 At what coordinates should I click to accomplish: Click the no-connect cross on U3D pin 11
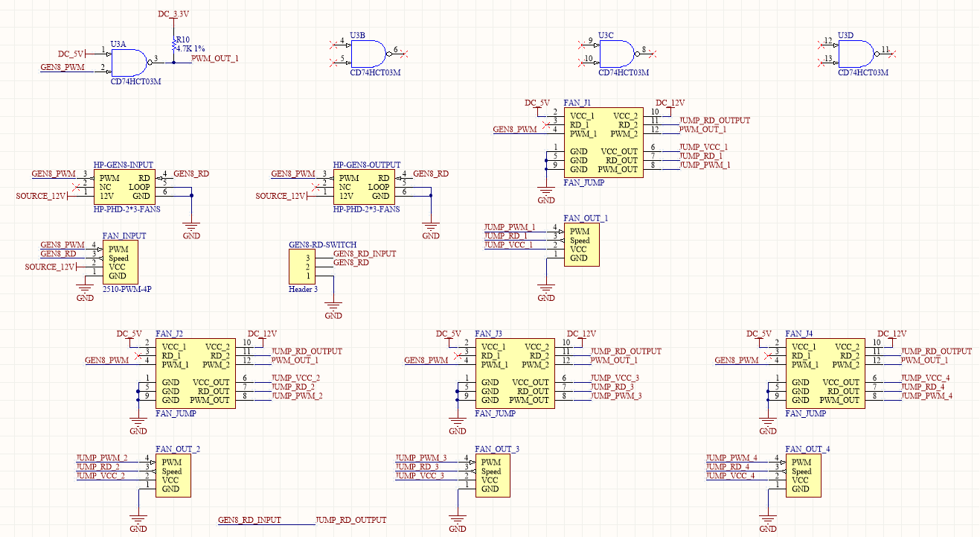[893, 54]
